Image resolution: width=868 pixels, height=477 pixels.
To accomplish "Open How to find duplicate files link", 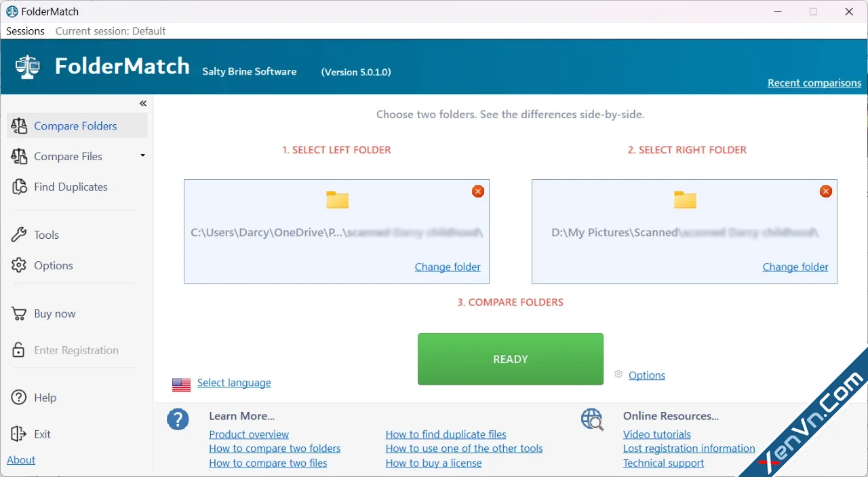I will click(x=446, y=434).
